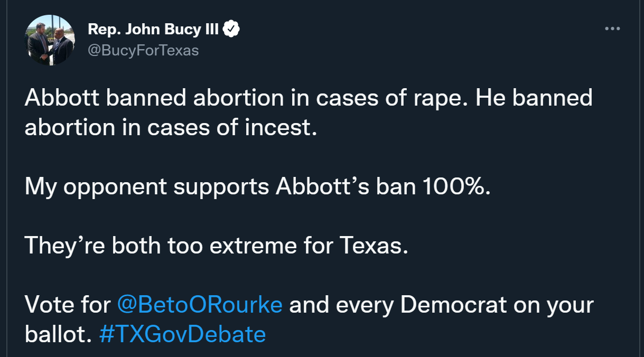
Task: Click the phrase "They're both too extreme"
Action: tap(167, 246)
